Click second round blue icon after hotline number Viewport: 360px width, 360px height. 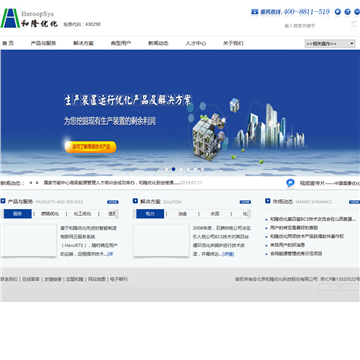pyautogui.click(x=347, y=12)
